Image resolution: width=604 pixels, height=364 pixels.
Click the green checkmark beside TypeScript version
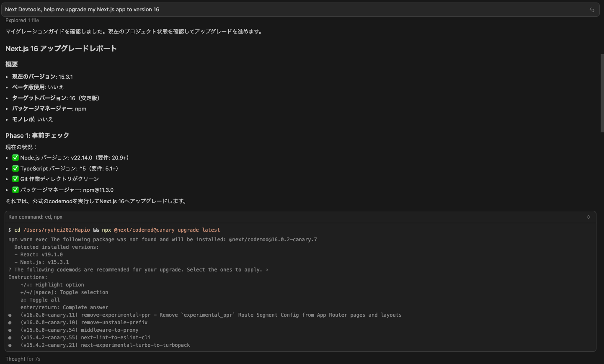tap(15, 168)
